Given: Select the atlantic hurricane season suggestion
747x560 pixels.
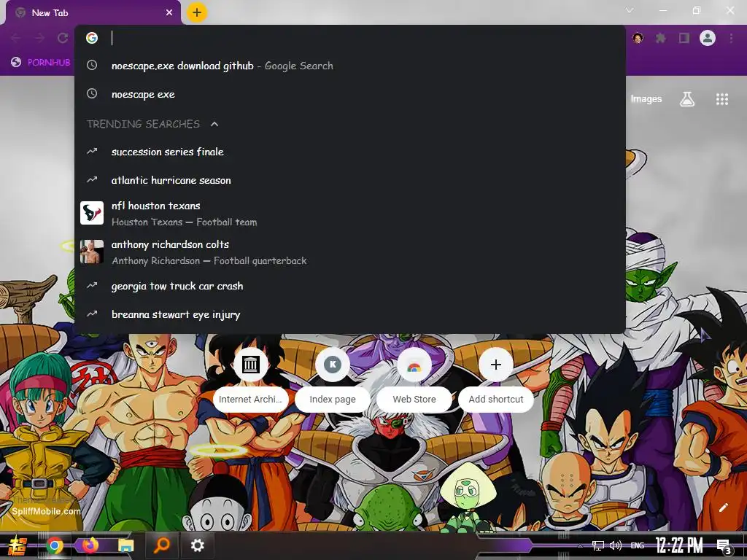Looking at the screenshot, I should point(349,180).
